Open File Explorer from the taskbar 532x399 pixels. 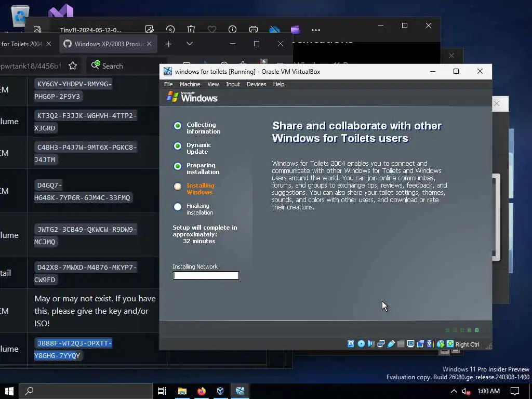(x=182, y=391)
